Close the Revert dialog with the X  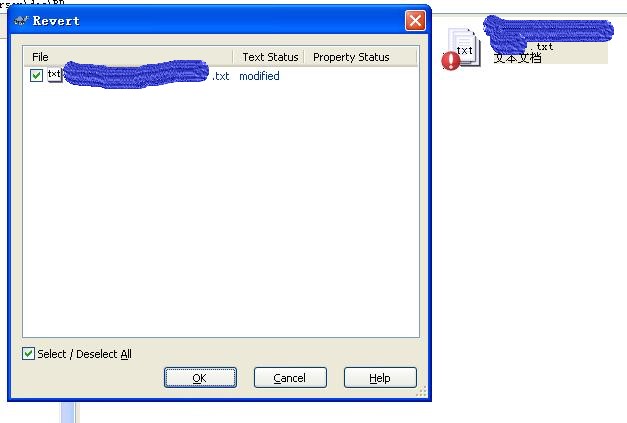click(415, 20)
